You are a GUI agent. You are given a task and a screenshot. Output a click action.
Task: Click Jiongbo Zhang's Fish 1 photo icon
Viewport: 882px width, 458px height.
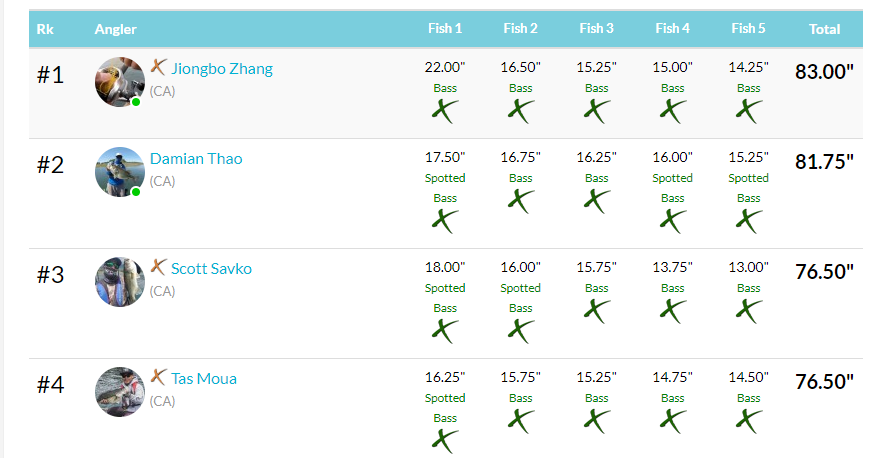point(445,111)
